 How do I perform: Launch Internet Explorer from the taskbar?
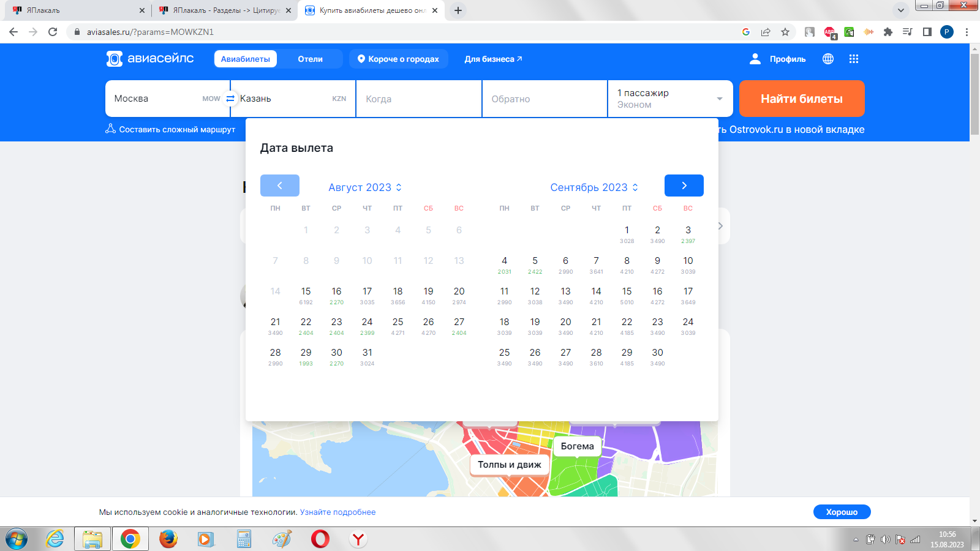[x=55, y=539]
